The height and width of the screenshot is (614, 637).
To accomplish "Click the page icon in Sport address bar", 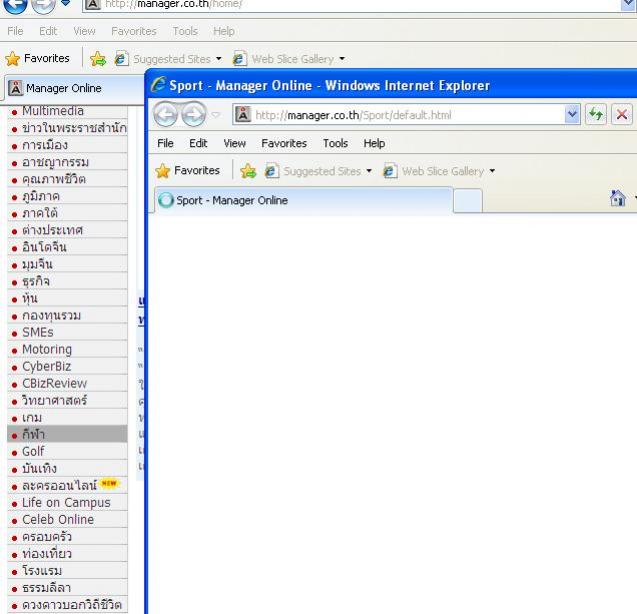I will tap(243, 115).
